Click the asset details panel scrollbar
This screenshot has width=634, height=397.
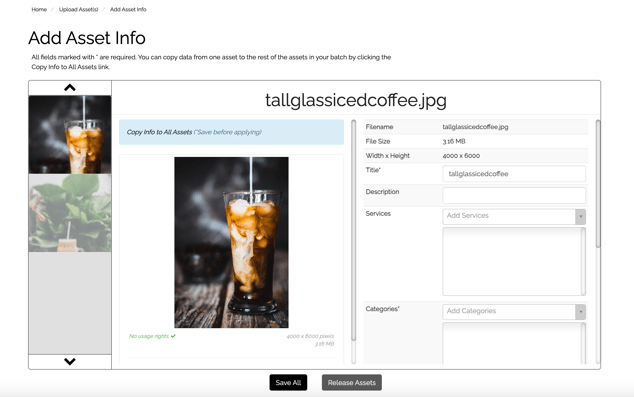[598, 184]
